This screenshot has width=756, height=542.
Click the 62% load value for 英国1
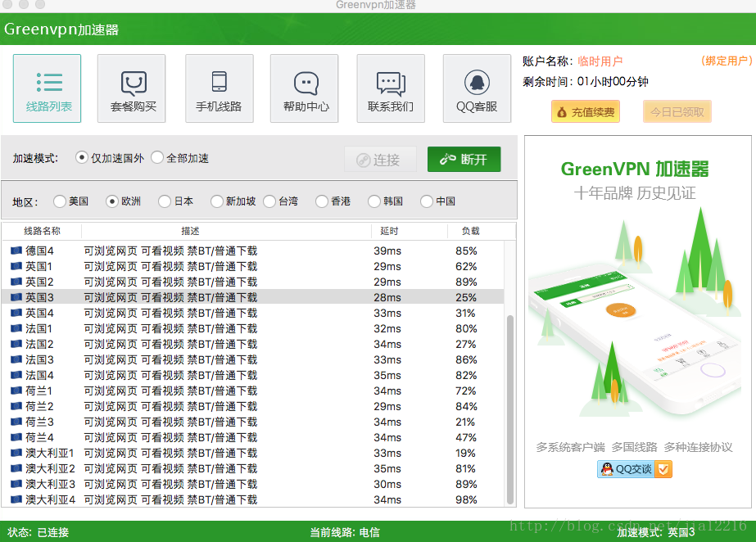coord(466,266)
